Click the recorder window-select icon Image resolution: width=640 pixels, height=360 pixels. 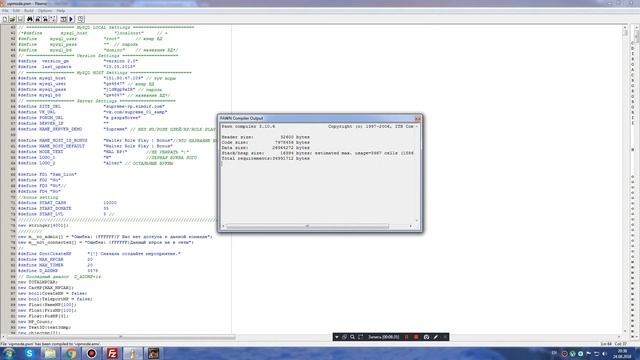coord(344,337)
